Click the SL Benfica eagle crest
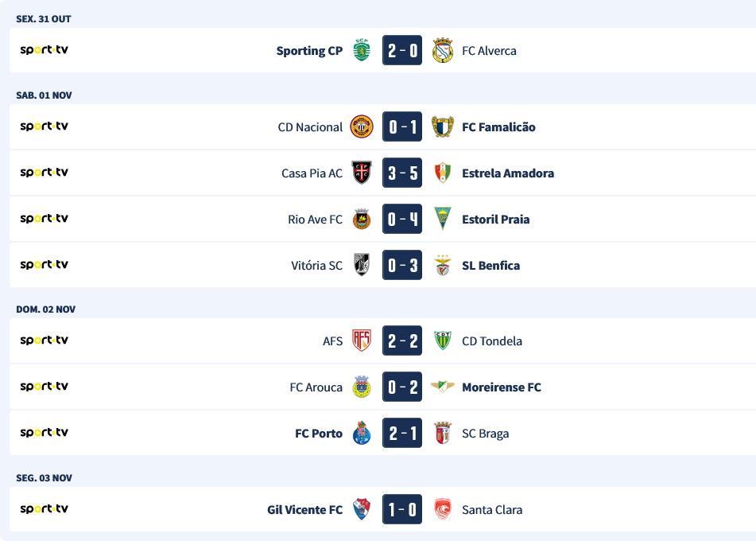The height and width of the screenshot is (541, 756). [442, 265]
